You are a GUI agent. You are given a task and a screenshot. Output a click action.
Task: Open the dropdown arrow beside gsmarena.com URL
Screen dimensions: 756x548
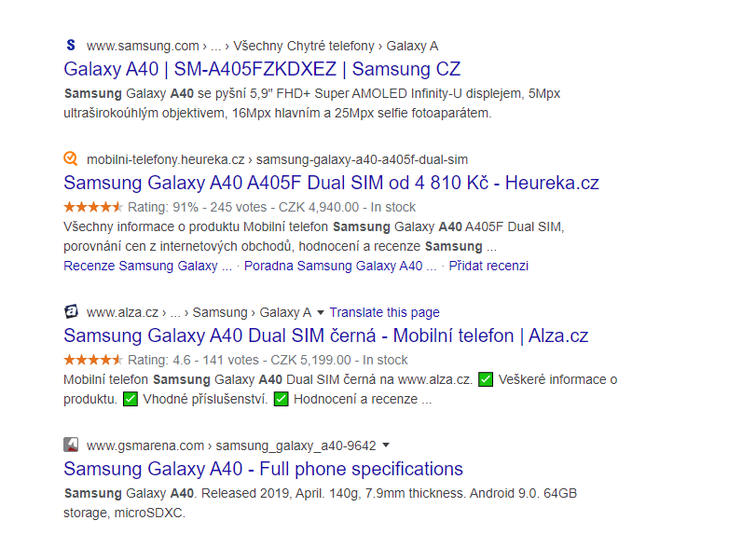click(386, 445)
